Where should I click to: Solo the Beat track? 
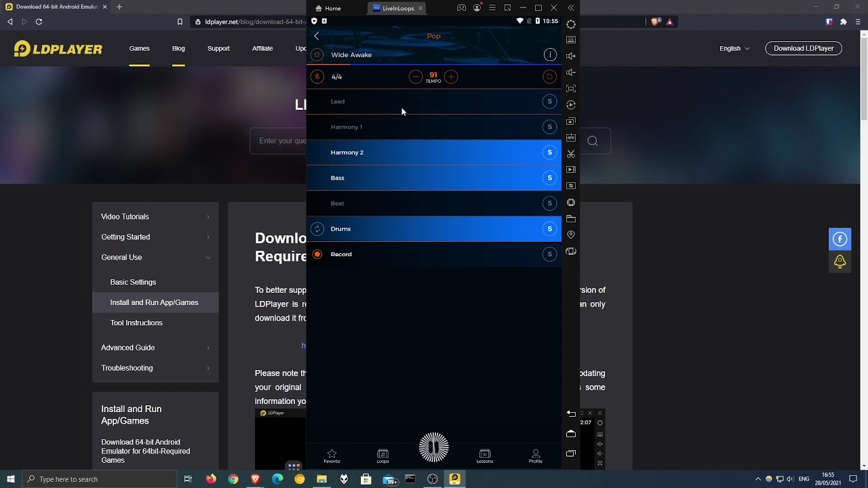550,203
